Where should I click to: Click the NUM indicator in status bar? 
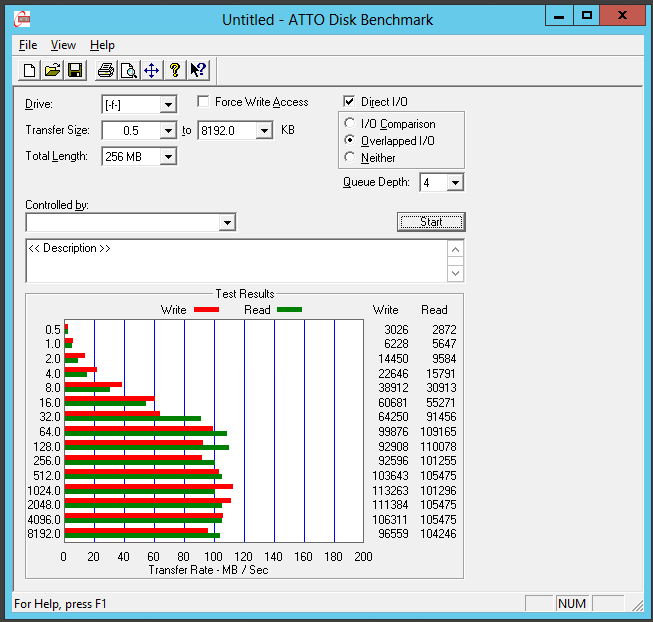(x=572, y=603)
